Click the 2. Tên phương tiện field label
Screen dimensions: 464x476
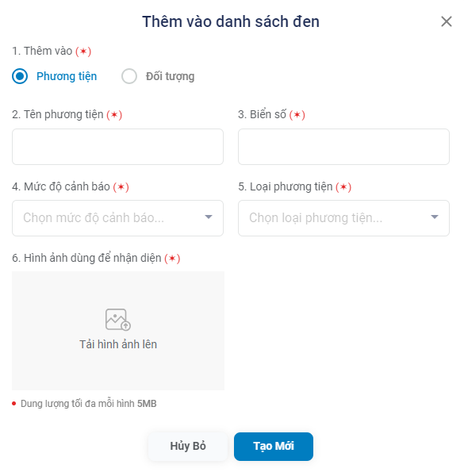67,115
